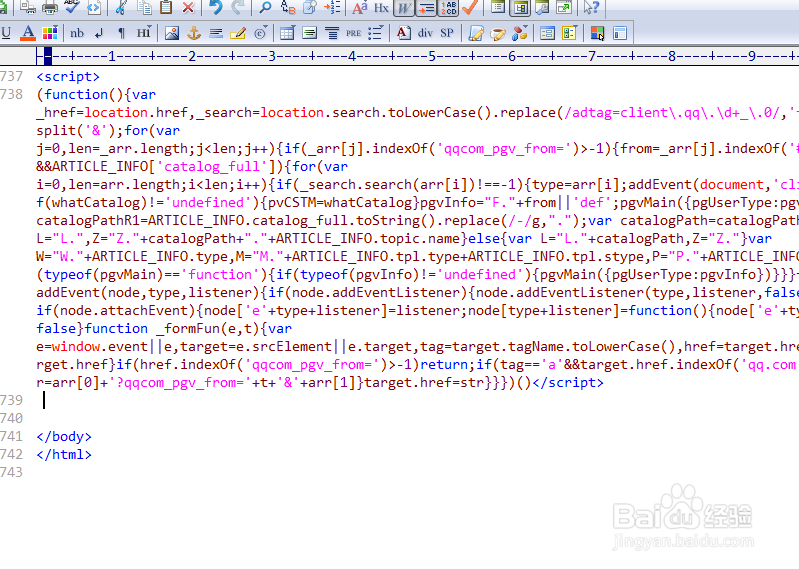The height and width of the screenshot is (569, 799).
Task: Click the closing html tag text
Action: [64, 454]
